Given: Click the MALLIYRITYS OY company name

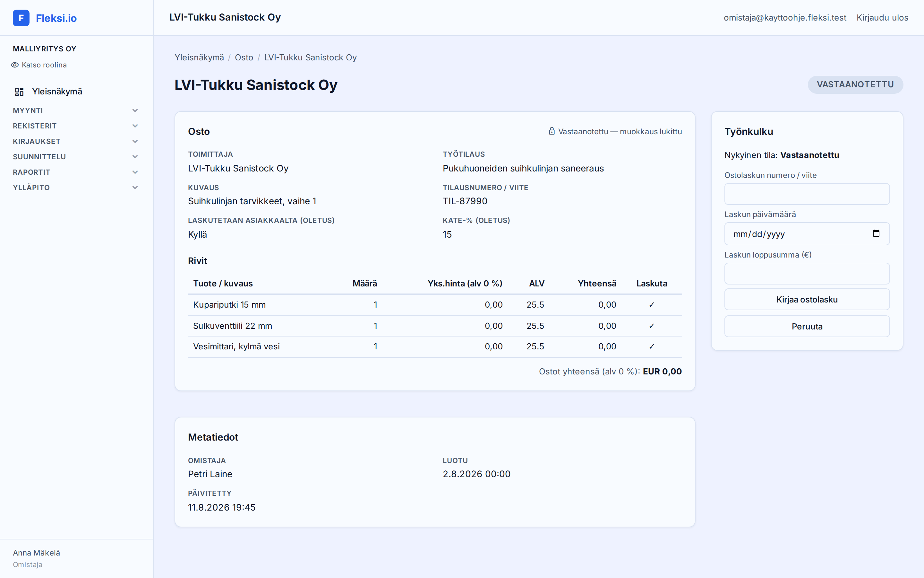Looking at the screenshot, I should tap(44, 49).
